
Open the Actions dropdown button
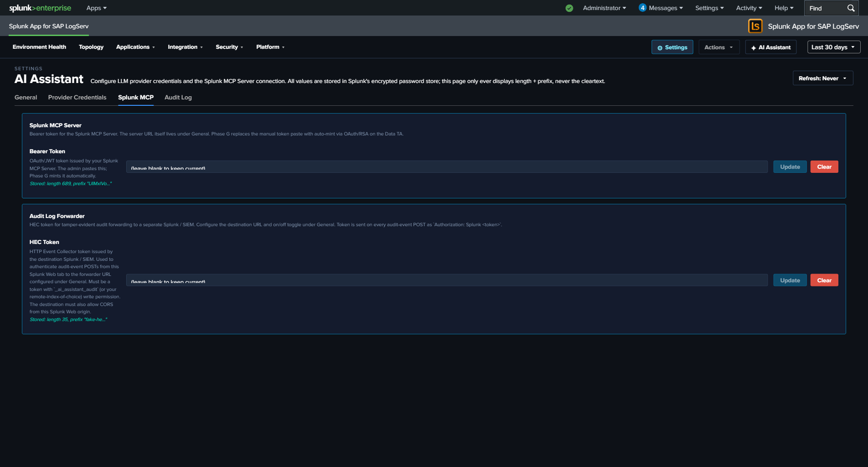719,47
